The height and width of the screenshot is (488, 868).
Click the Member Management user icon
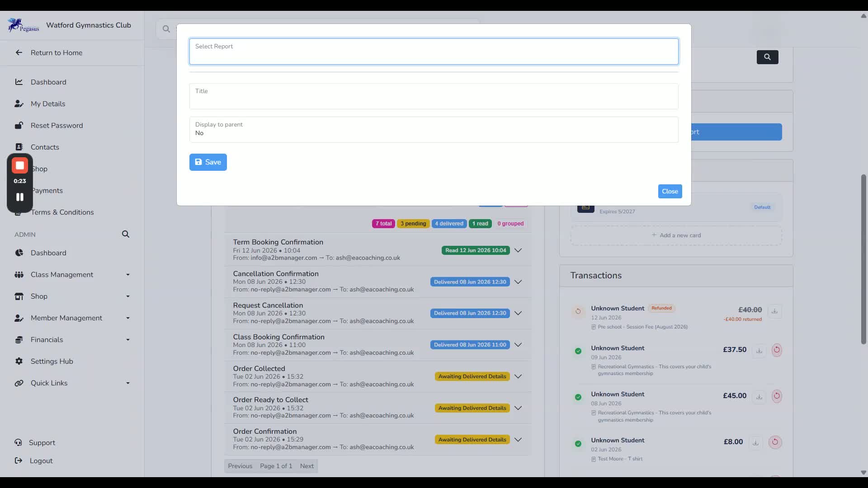[19, 318]
